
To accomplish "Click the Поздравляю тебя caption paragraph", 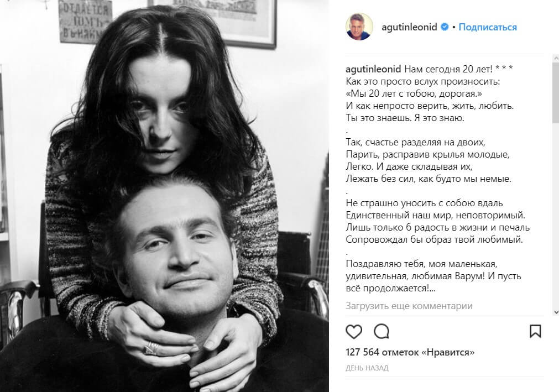I will tap(433, 276).
